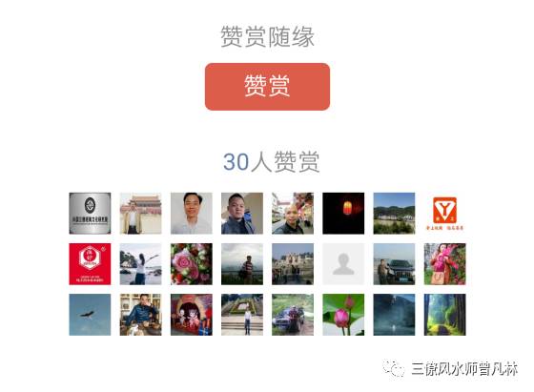Open the man in white shirt avatar
This screenshot has height=392, width=534.
tap(192, 214)
